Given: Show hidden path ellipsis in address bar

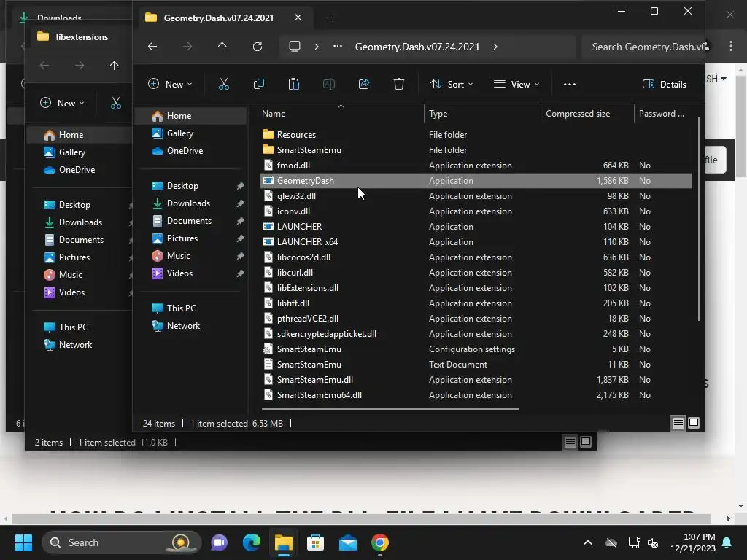Looking at the screenshot, I should click(x=338, y=47).
